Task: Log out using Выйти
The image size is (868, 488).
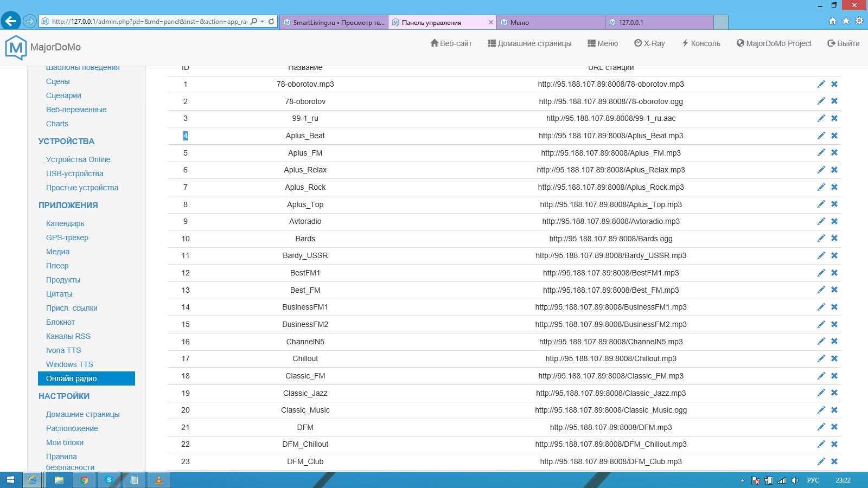Action: [x=844, y=43]
